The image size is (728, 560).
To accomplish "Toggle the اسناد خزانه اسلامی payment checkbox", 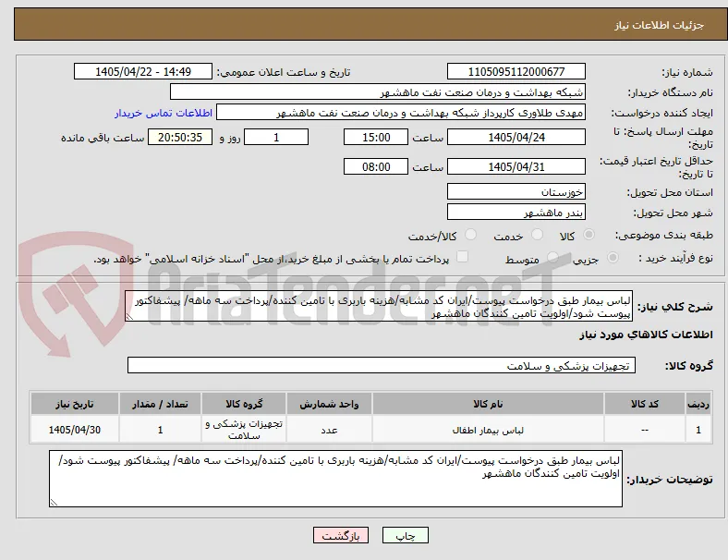I will 463,257.
